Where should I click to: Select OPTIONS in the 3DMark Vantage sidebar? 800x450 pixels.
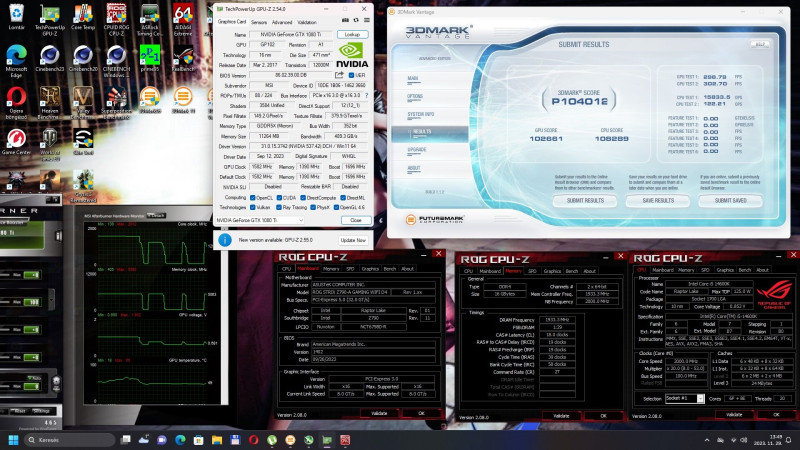point(415,96)
